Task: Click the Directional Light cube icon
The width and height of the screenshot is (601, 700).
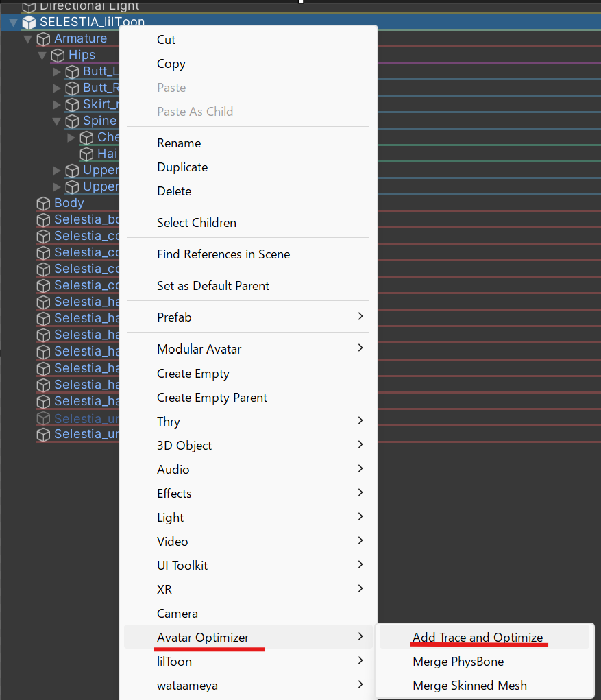Action: coord(29,7)
